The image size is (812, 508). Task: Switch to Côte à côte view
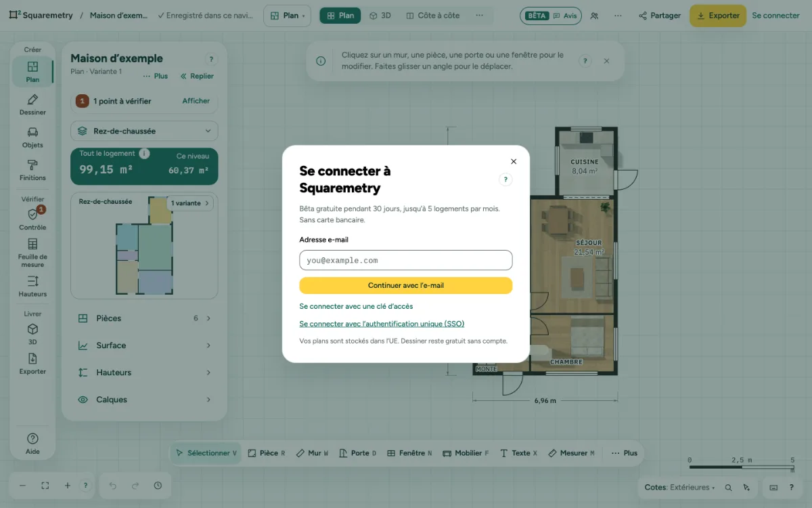(433, 16)
